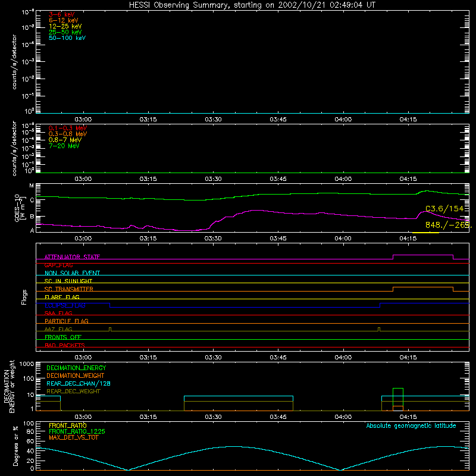Click the 03:30 tick under GOES plot
The image size is (476, 476).
213,239
